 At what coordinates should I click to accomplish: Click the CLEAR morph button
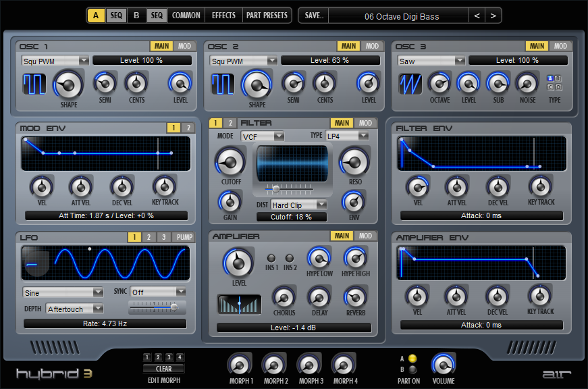(164, 369)
